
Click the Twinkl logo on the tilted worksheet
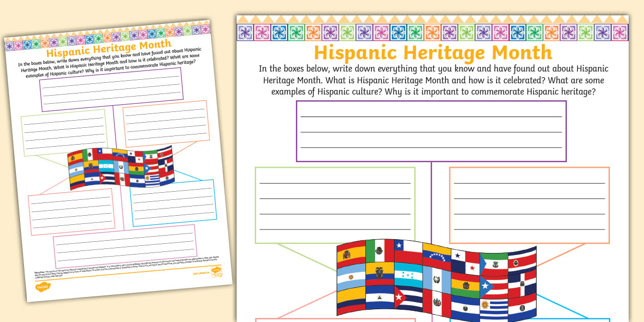tap(43, 286)
